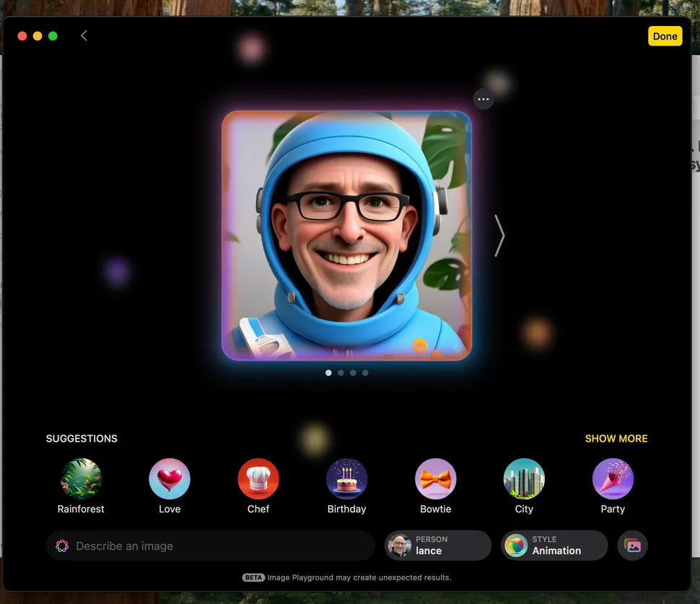Open the three-dot more options menu

tap(484, 99)
